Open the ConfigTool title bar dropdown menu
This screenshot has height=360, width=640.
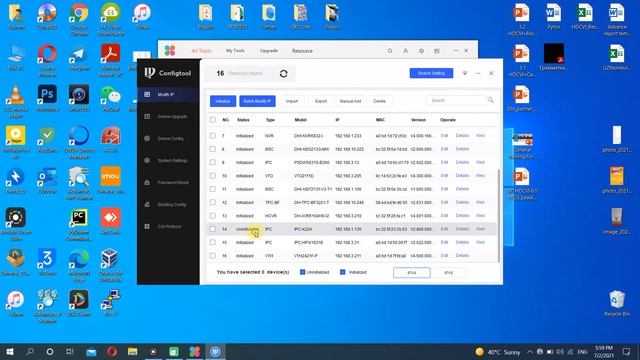(x=464, y=73)
